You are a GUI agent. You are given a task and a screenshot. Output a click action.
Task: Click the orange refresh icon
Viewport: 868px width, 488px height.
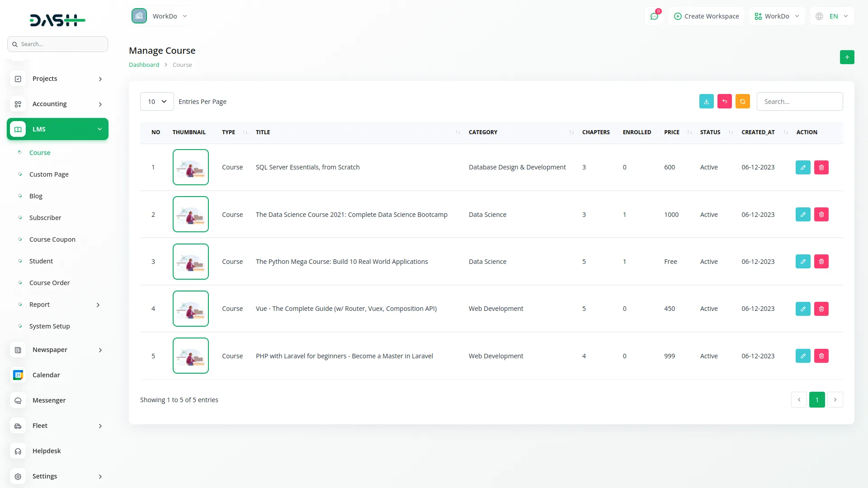click(x=742, y=102)
